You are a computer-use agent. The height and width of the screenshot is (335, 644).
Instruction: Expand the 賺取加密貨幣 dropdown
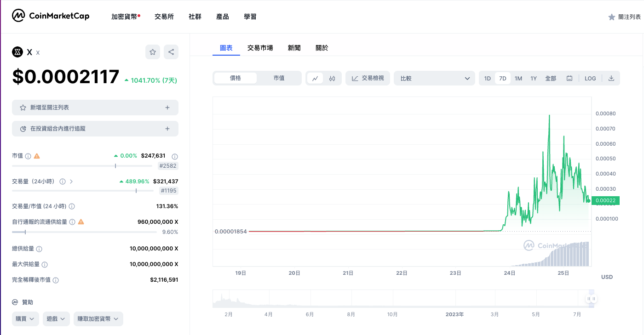tap(98, 319)
